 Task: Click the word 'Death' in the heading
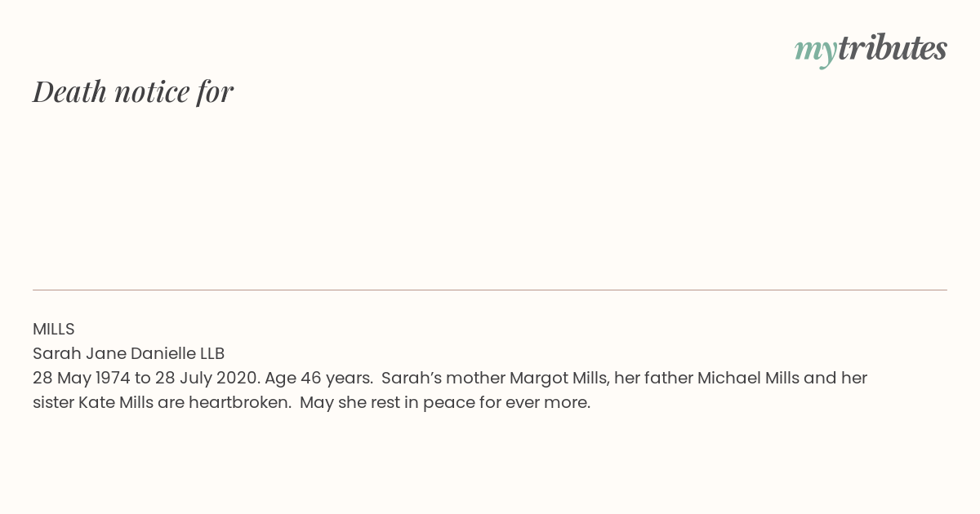[x=69, y=91]
